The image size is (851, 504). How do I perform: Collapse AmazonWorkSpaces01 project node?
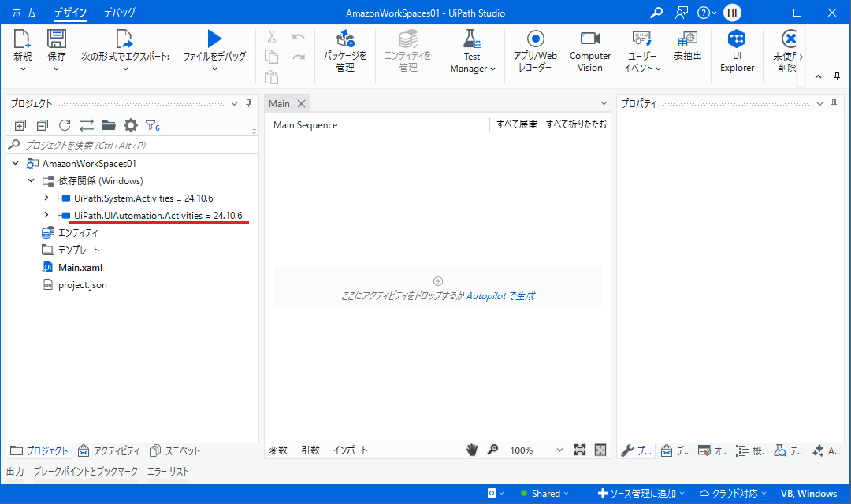point(15,163)
